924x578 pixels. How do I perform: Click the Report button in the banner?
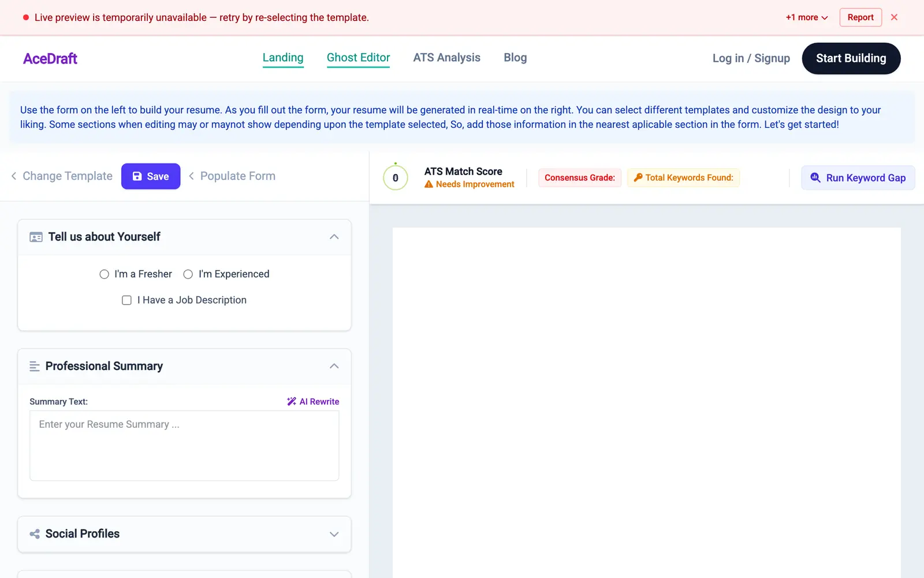pos(860,17)
